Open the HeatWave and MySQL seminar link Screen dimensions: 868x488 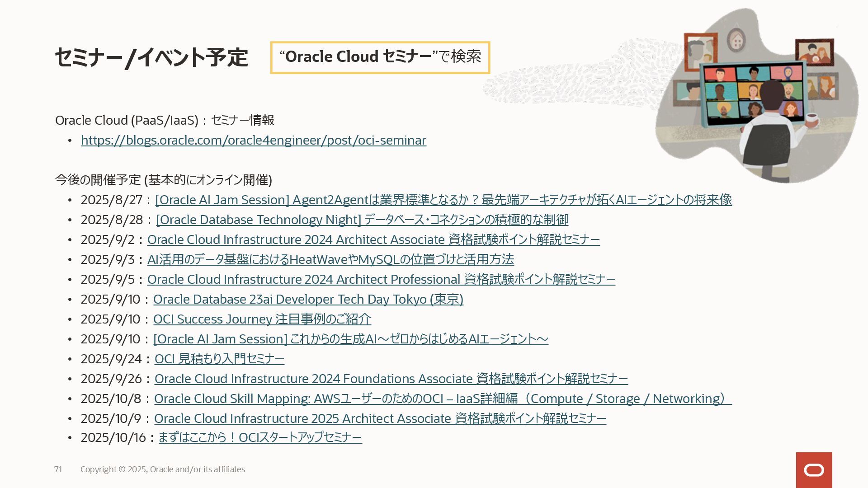[x=330, y=259]
